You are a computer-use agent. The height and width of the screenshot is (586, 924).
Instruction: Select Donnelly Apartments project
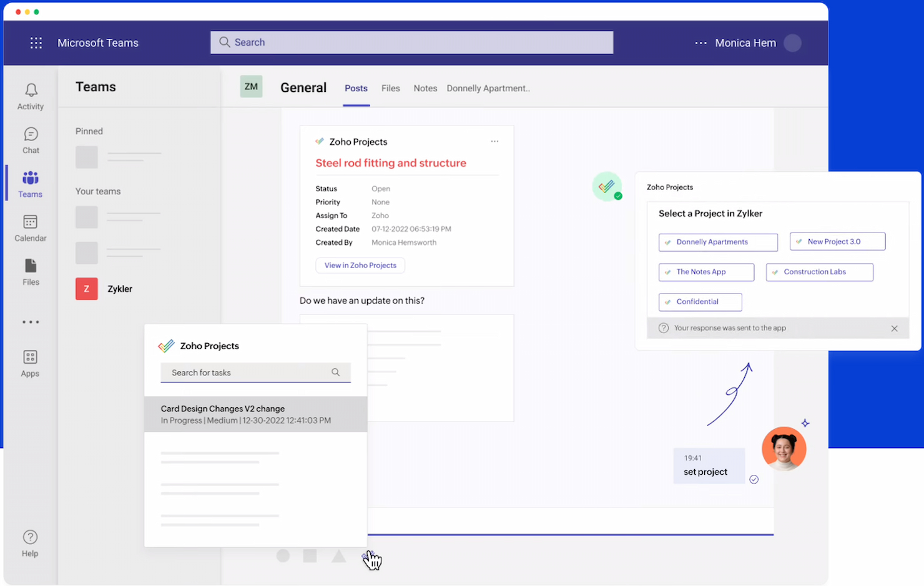pos(718,242)
